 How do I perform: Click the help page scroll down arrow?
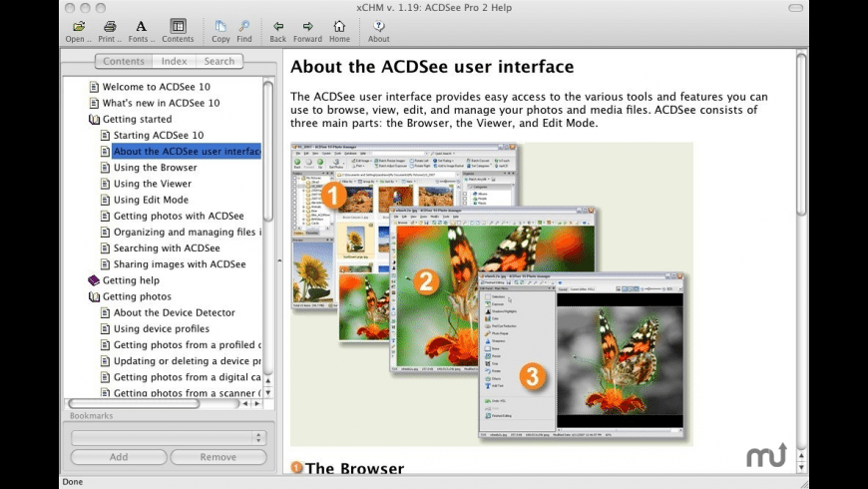pyautogui.click(x=801, y=467)
